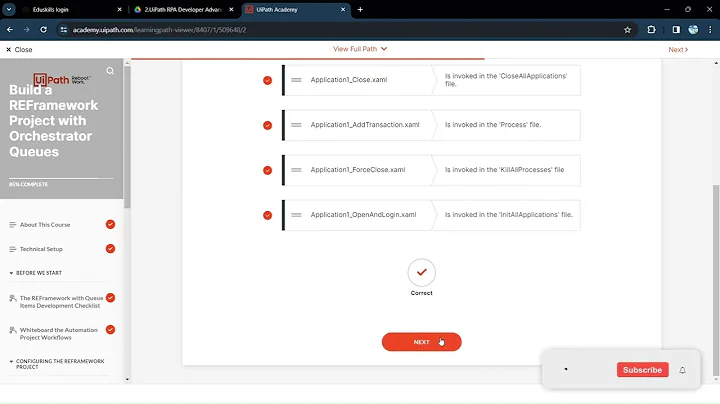Viewport: 720px width, 404px height.
Task: Click the lesson progress bar under View Full Path
Action: pos(308,59)
